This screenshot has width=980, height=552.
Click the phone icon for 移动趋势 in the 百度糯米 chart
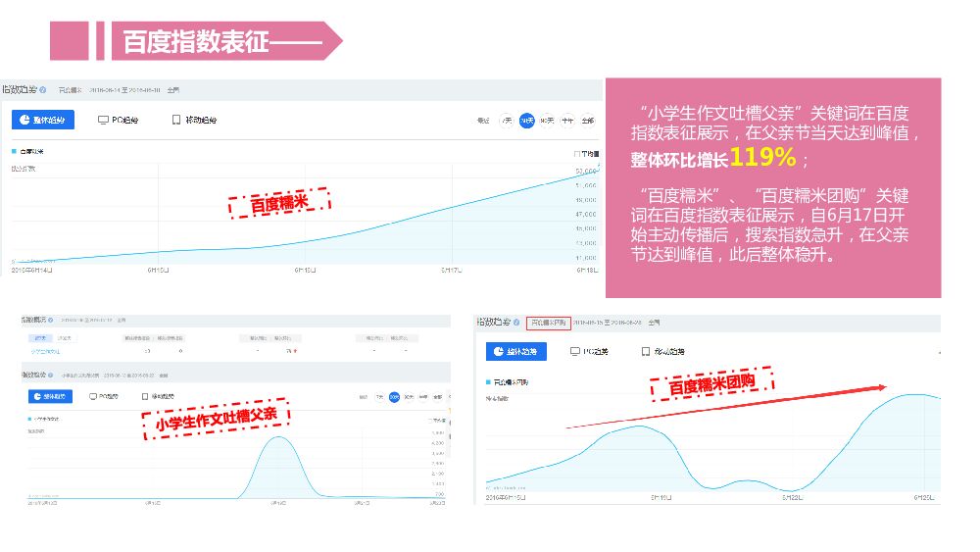[176, 120]
